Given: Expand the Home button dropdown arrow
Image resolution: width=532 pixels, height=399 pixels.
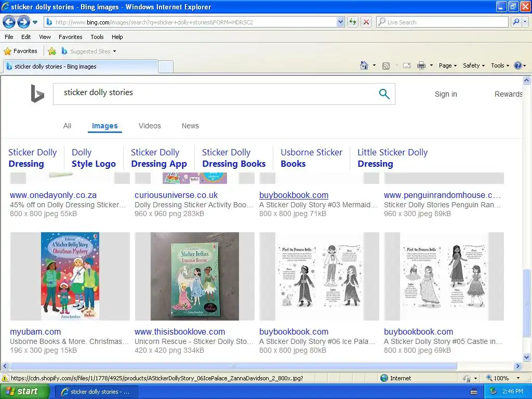Looking at the screenshot, I should pos(374,65).
